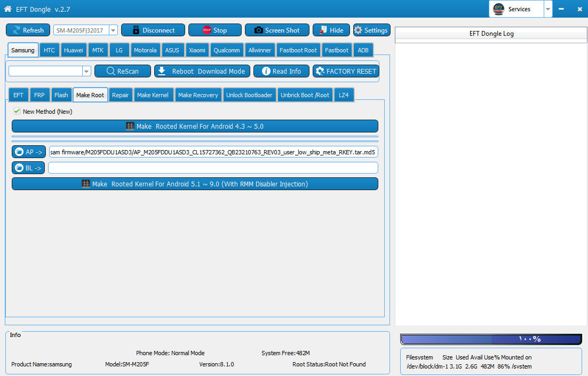Image resolution: width=588 pixels, height=376 pixels.
Task: Browse AP file with AP -> button
Action: tap(29, 152)
